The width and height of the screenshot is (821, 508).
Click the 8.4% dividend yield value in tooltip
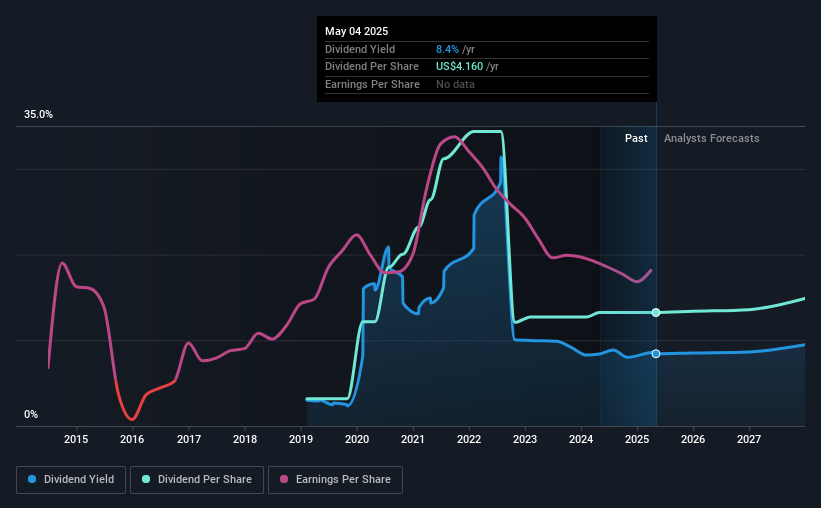(447, 49)
